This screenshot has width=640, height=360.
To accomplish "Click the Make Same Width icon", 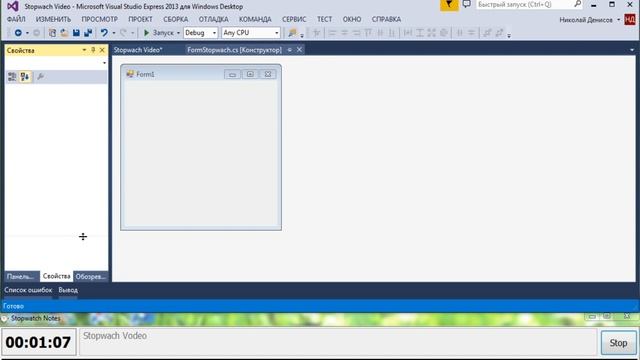I will pos(407,33).
